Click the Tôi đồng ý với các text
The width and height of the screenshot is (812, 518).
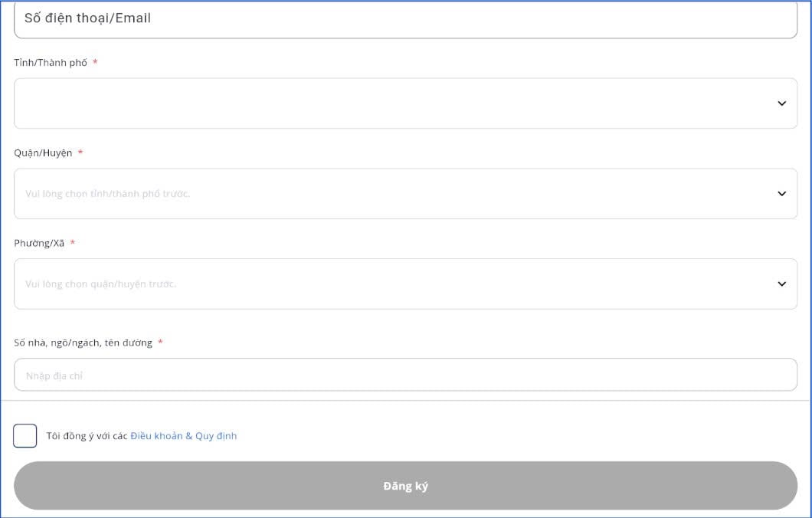pos(87,436)
